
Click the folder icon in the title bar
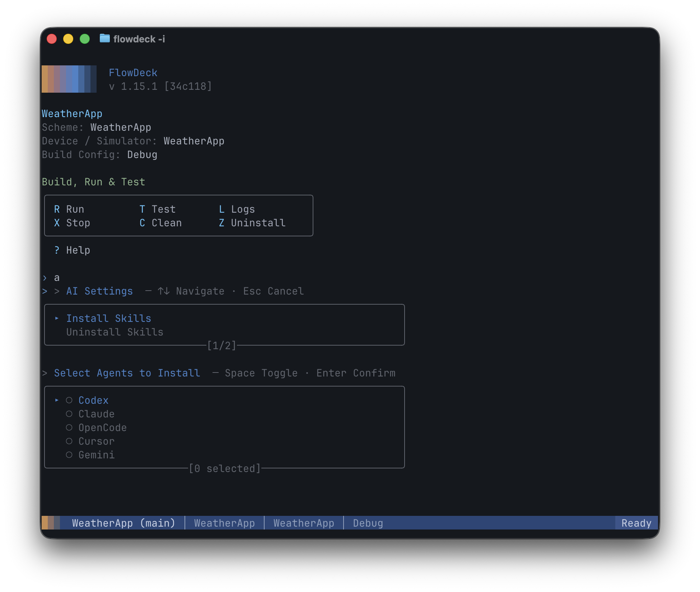click(104, 38)
